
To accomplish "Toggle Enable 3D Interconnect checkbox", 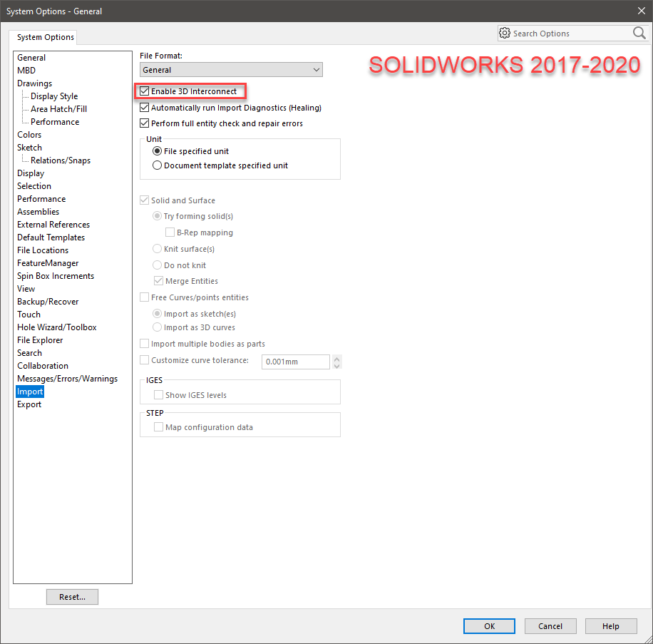I will coord(145,91).
